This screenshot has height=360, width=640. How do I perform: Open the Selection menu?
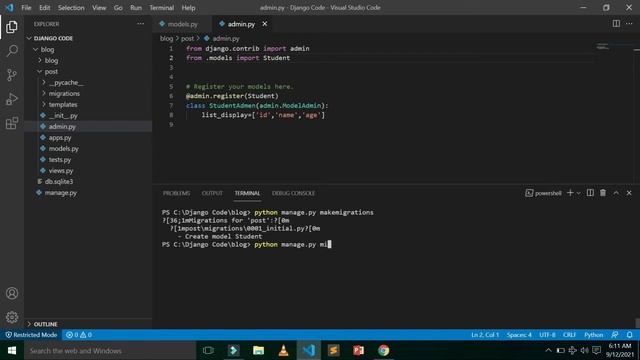[x=71, y=8]
